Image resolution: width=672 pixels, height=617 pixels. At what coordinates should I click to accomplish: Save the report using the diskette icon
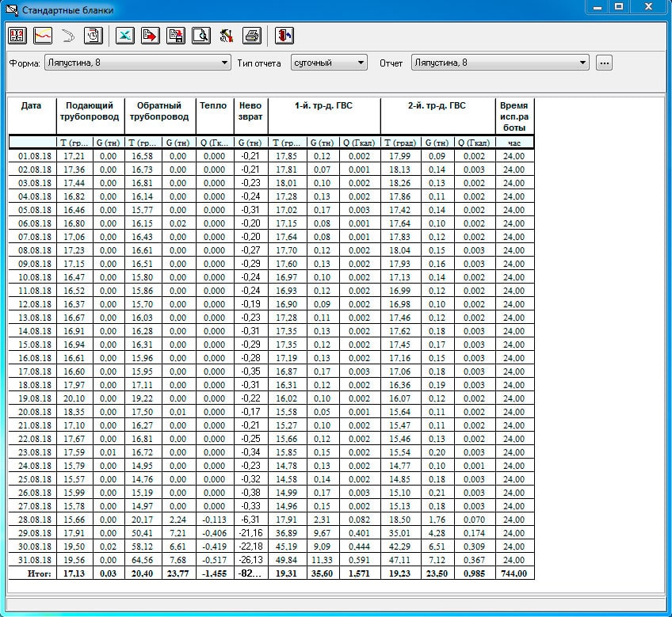[x=176, y=35]
